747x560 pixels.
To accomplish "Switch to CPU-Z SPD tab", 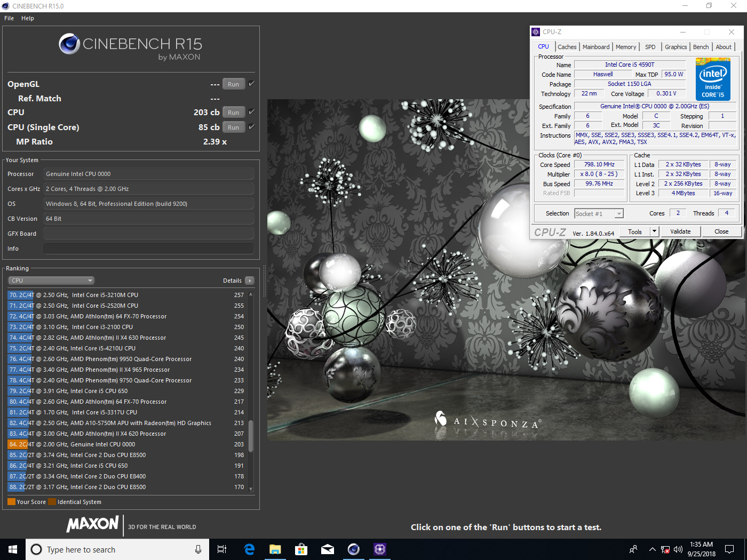I will pyautogui.click(x=650, y=47).
